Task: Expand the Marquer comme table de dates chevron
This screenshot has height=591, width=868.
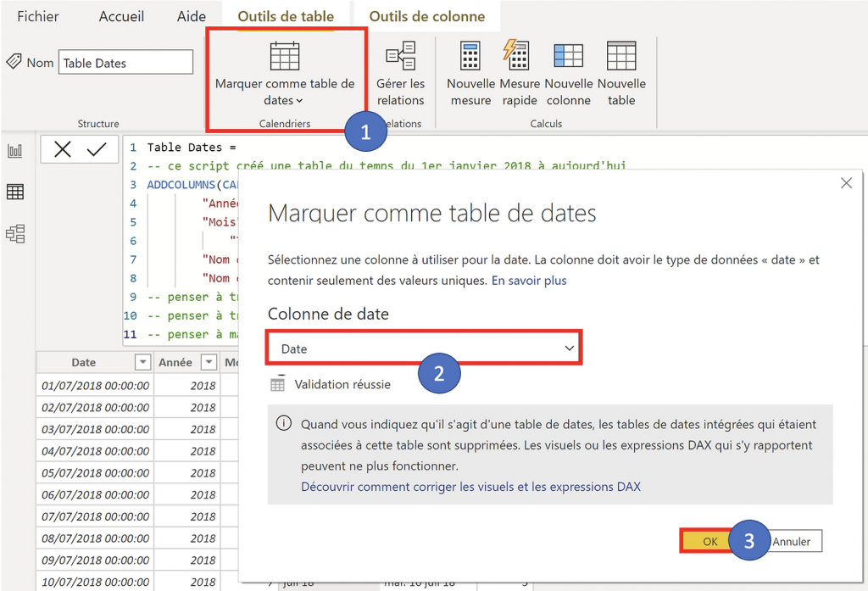Action: [x=299, y=101]
